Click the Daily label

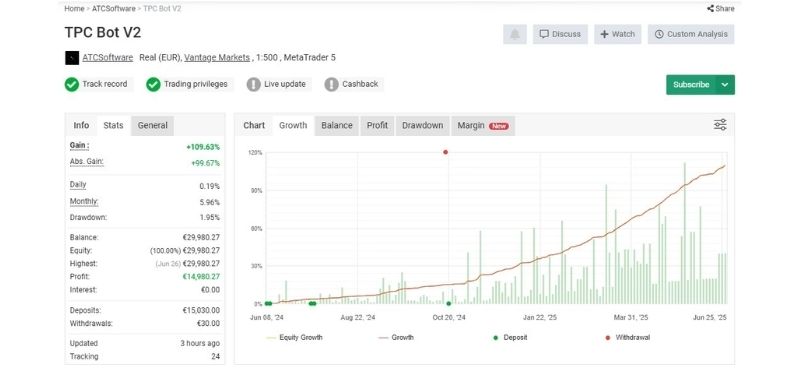[x=78, y=185]
